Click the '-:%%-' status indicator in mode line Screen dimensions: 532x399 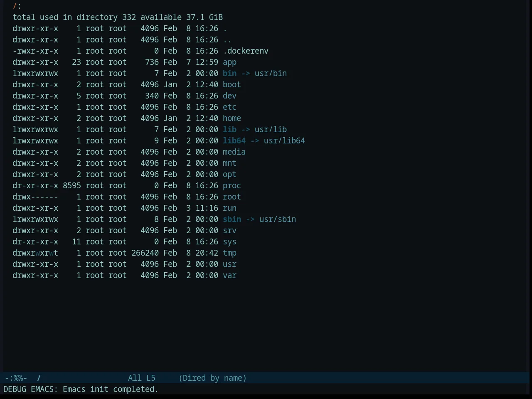(x=16, y=378)
